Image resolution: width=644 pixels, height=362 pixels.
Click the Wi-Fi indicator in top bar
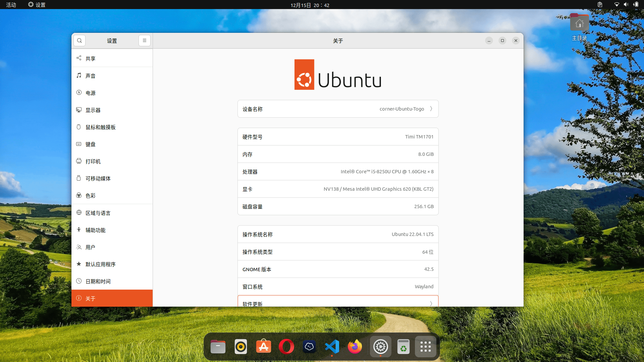coord(616,4)
